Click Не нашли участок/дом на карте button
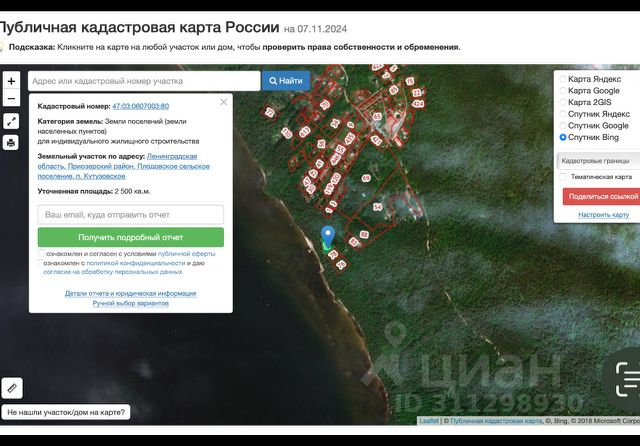The height and width of the screenshot is (446, 640). pyautogui.click(x=66, y=412)
